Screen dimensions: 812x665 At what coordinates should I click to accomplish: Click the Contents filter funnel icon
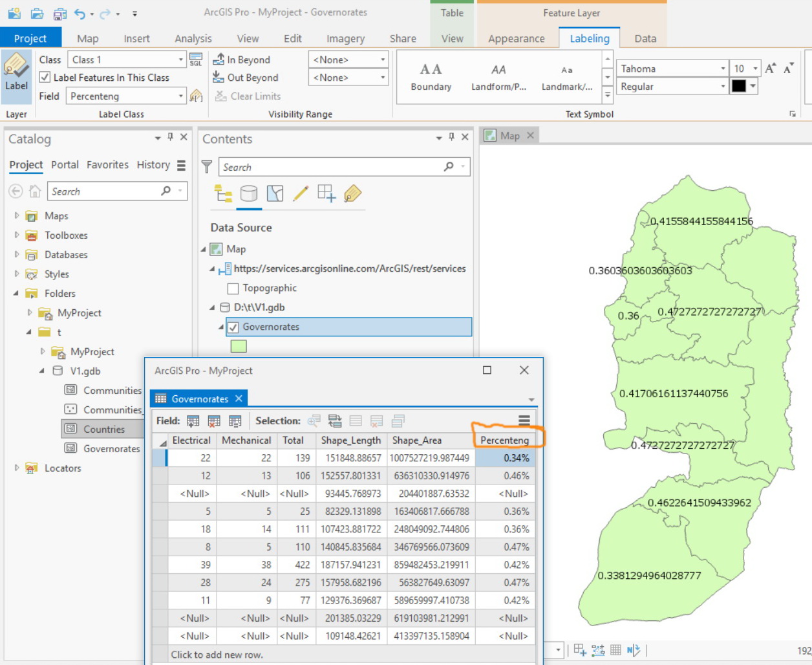click(207, 167)
